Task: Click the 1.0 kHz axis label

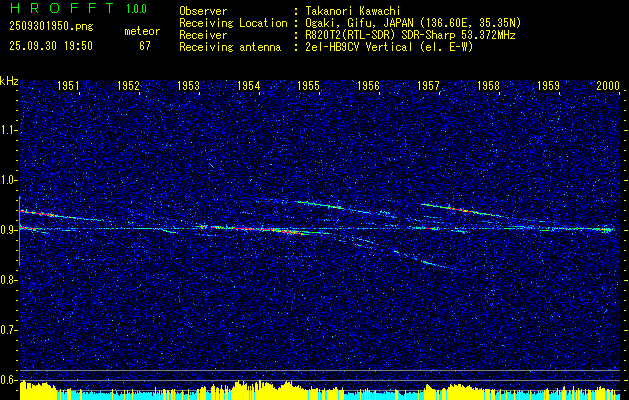Action: click(9, 180)
